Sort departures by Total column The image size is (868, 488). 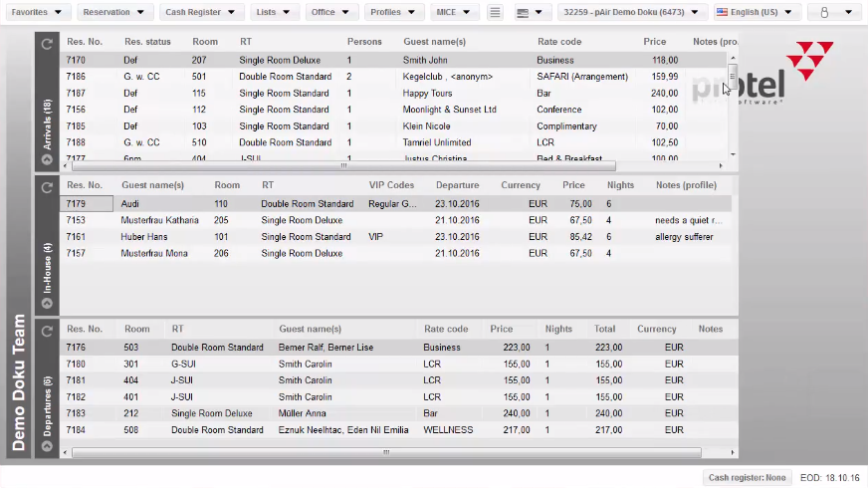(604, 329)
